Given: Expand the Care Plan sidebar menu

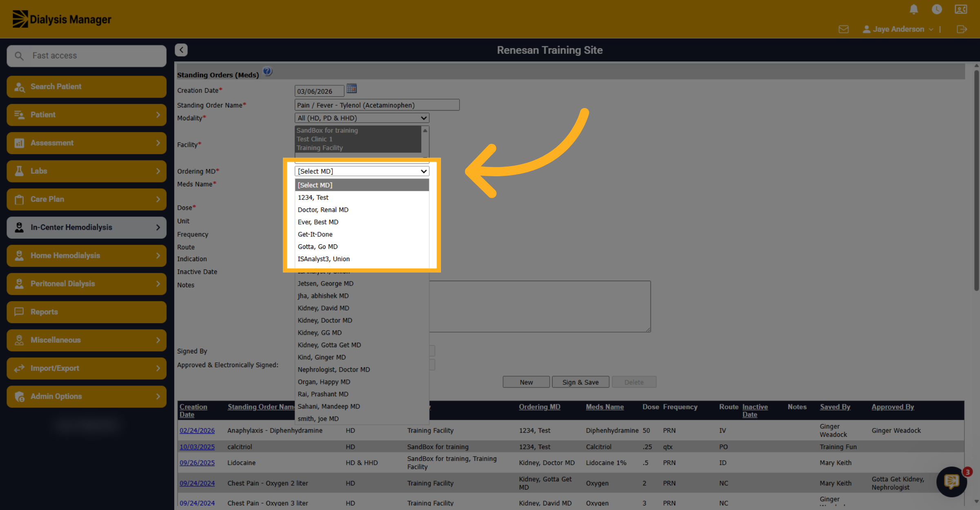Looking at the screenshot, I should coord(87,199).
